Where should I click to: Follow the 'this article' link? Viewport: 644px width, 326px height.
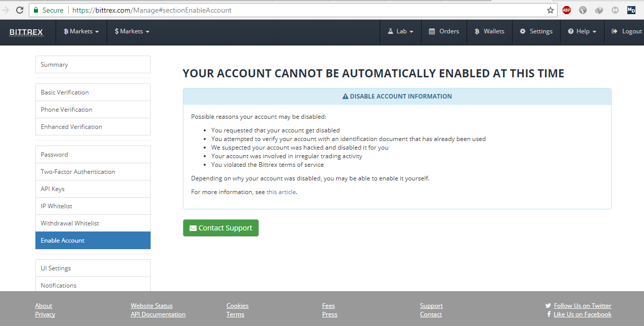pyautogui.click(x=281, y=192)
